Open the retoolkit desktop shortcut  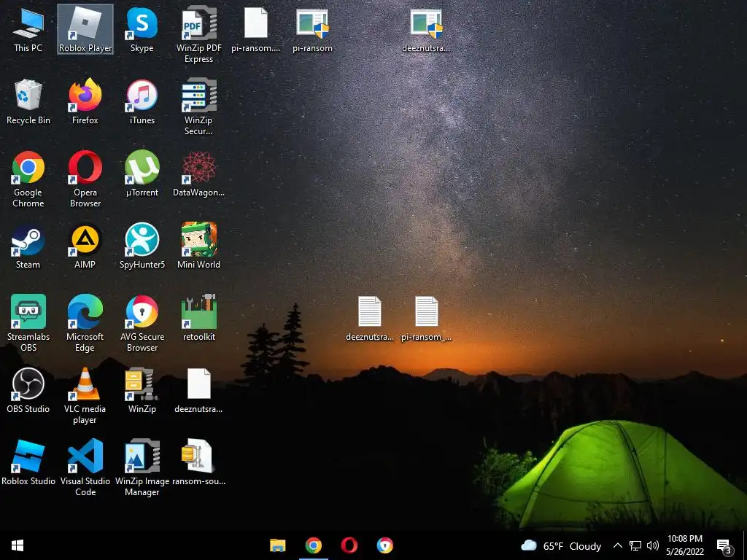[x=198, y=318]
